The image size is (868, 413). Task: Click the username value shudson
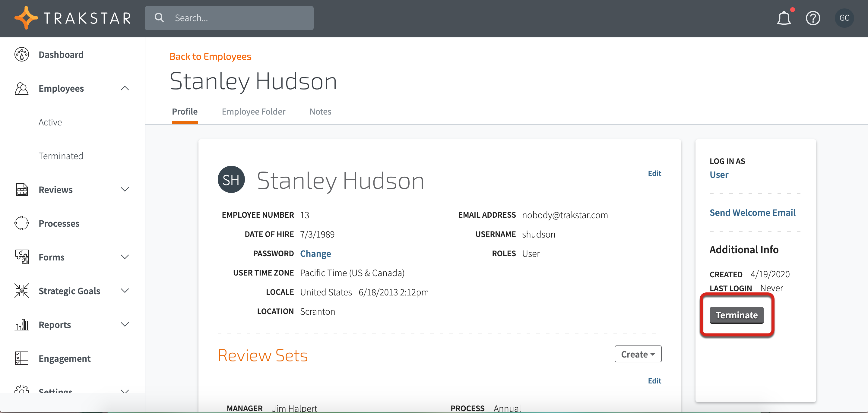[x=538, y=234]
